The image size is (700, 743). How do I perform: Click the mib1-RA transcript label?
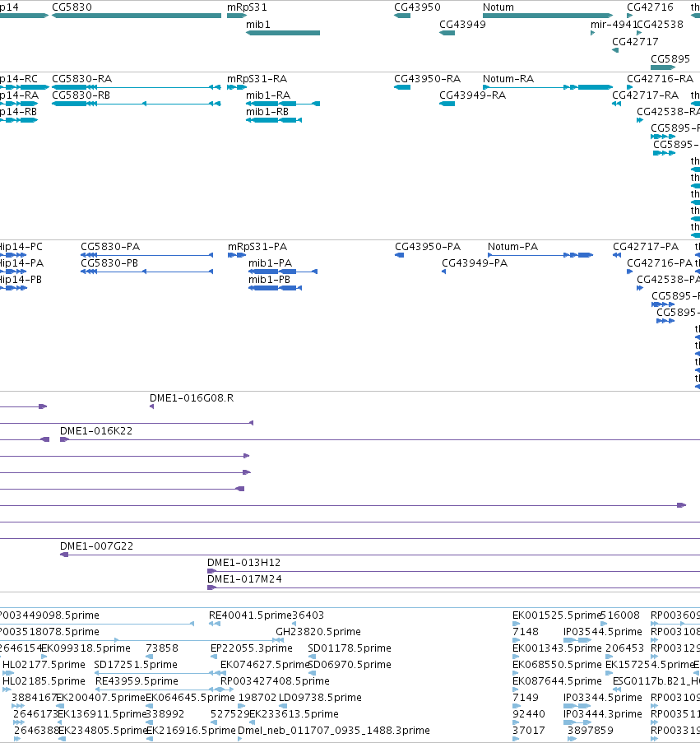point(268,95)
